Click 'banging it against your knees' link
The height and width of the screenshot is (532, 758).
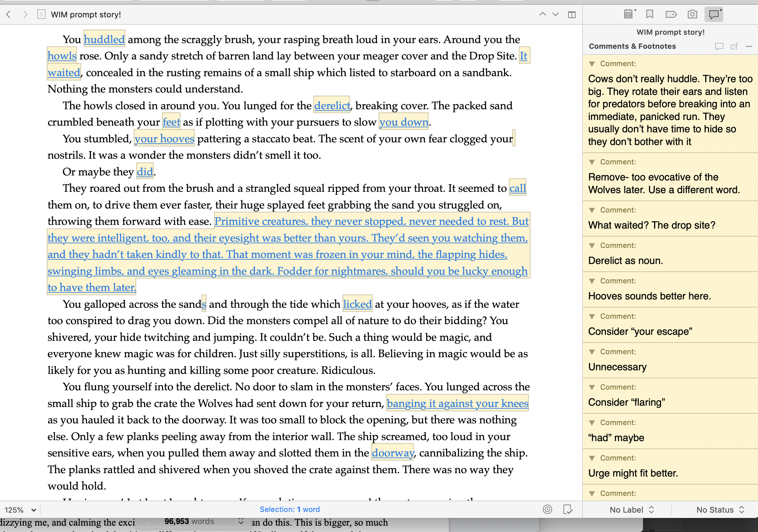pyautogui.click(x=458, y=403)
